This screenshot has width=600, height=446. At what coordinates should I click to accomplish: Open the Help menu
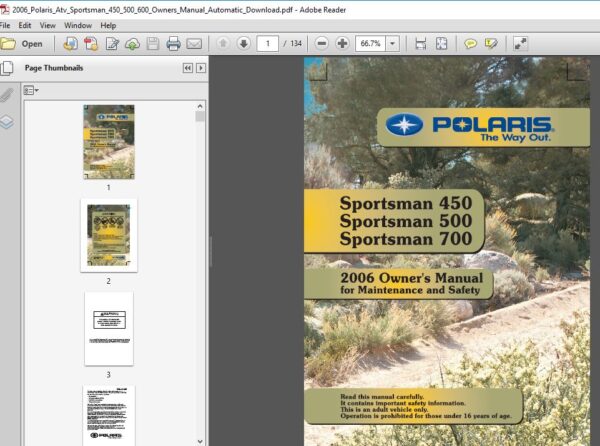(108, 26)
